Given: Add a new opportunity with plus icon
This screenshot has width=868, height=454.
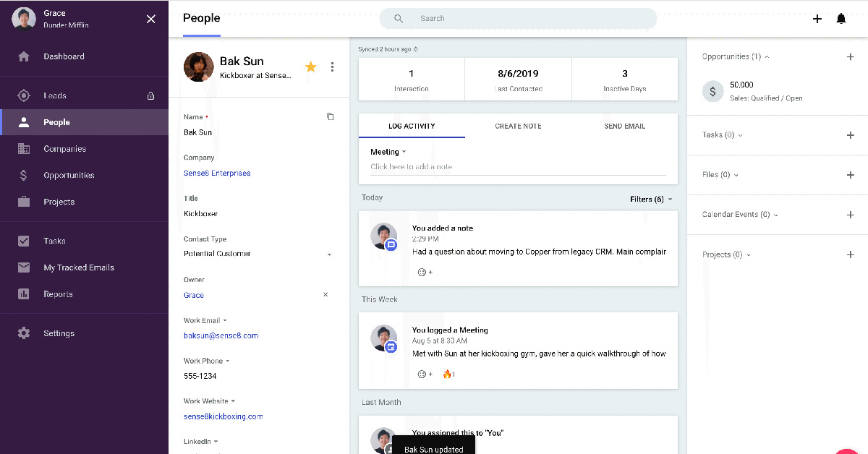Looking at the screenshot, I should click(x=850, y=56).
